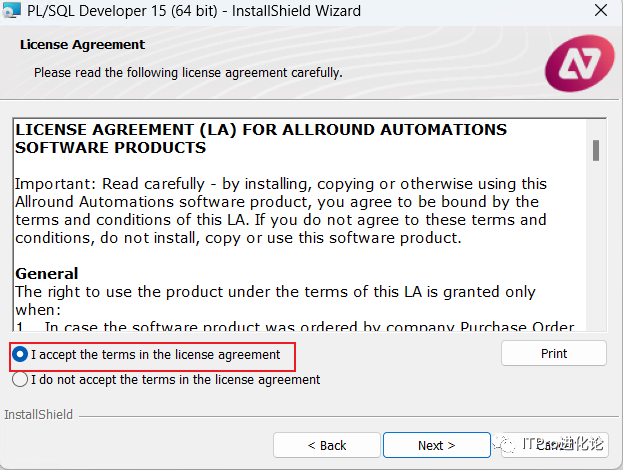The image size is (623, 470).
Task: Click the installer icon in title bar
Action: click(11, 12)
